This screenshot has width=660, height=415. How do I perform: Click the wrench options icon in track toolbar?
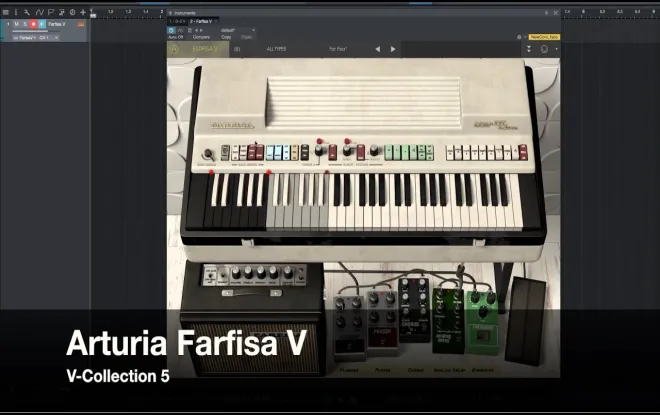tap(27, 12)
